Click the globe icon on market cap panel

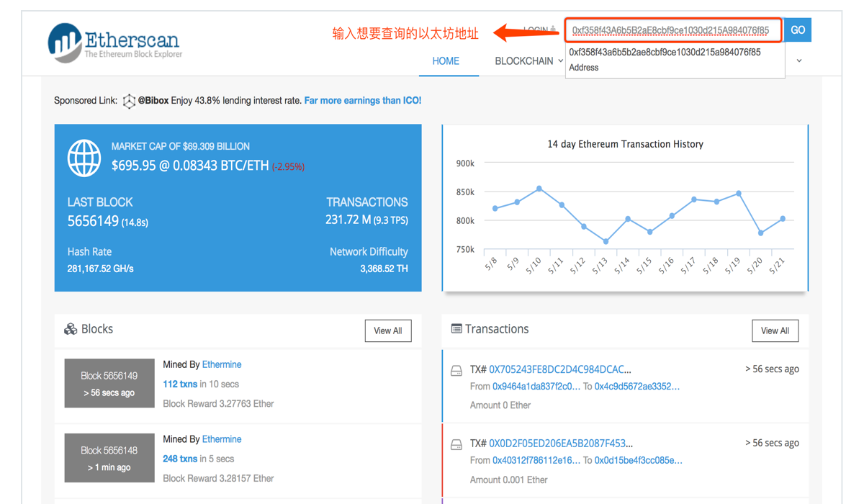[84, 158]
